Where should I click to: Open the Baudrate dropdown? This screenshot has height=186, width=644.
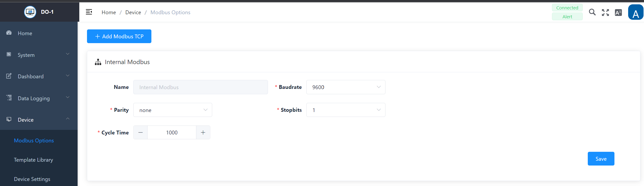(x=346, y=87)
